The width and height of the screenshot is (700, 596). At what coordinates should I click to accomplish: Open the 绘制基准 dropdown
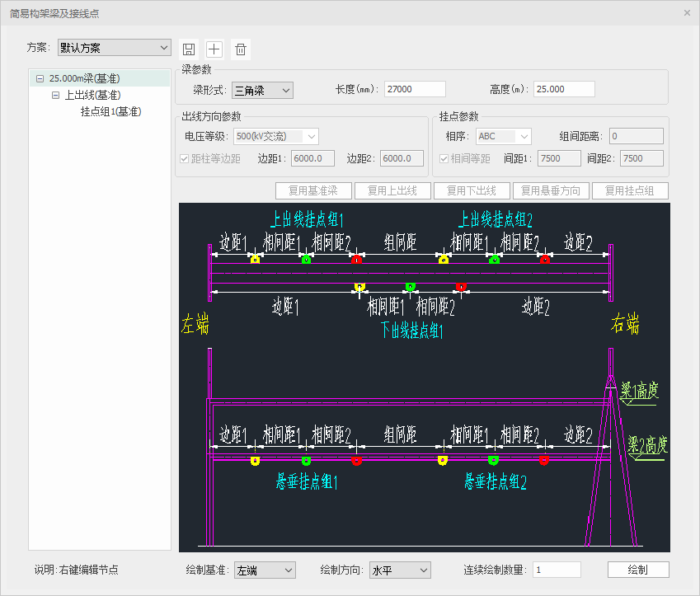(x=264, y=570)
